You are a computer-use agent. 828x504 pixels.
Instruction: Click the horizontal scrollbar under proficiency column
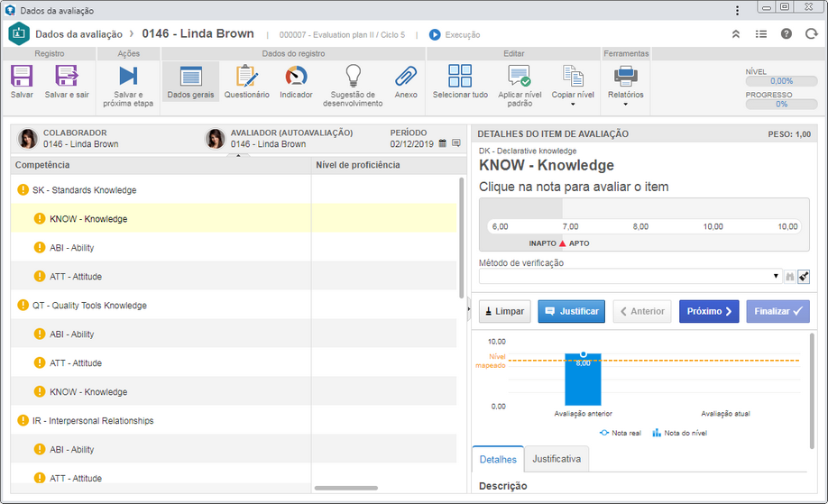pyautogui.click(x=346, y=488)
